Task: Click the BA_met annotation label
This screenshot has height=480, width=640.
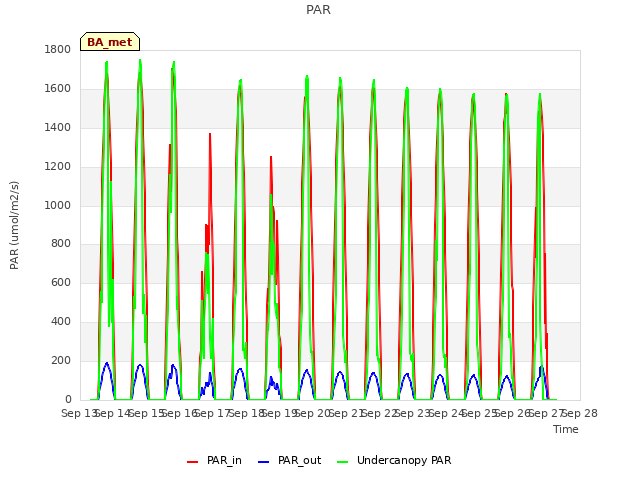Action: point(110,42)
